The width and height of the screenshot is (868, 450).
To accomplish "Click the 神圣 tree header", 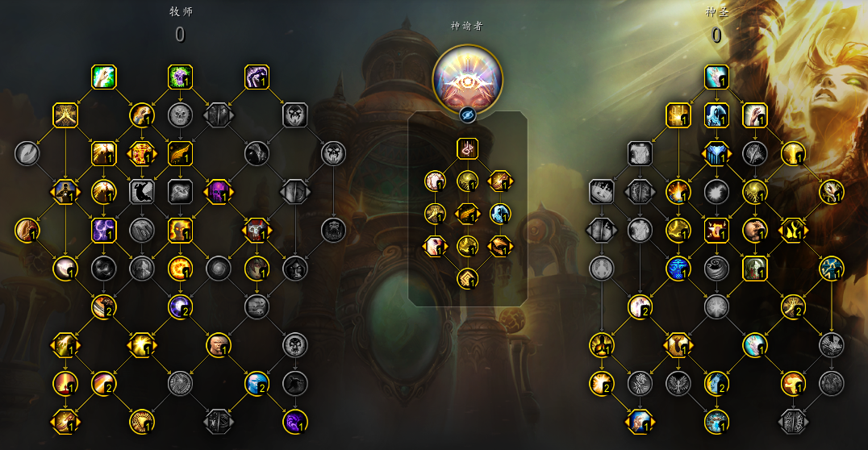I will [x=716, y=11].
